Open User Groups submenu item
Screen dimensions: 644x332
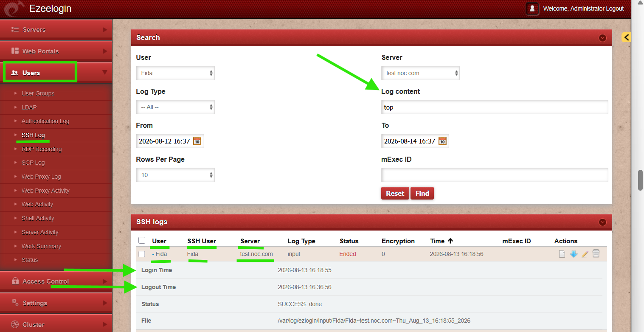coord(38,93)
